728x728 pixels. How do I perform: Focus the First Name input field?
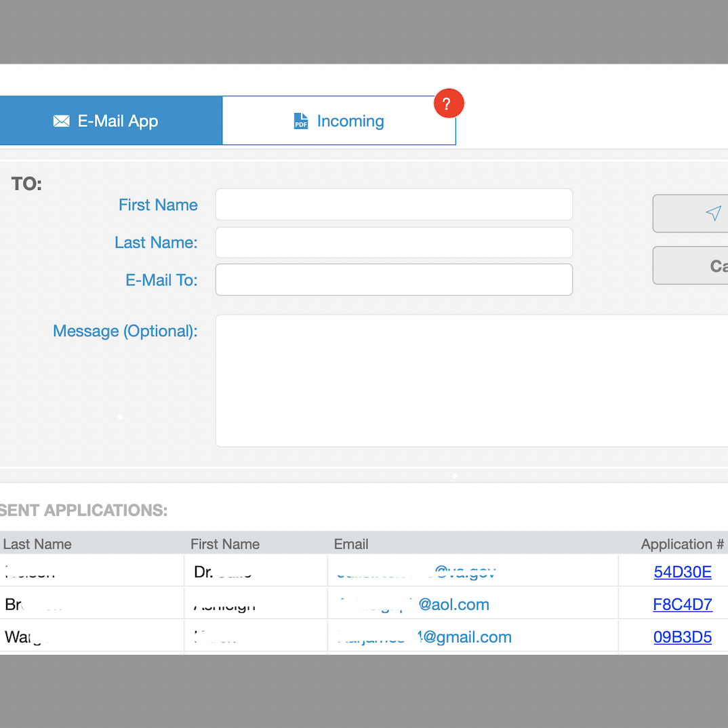pos(394,205)
